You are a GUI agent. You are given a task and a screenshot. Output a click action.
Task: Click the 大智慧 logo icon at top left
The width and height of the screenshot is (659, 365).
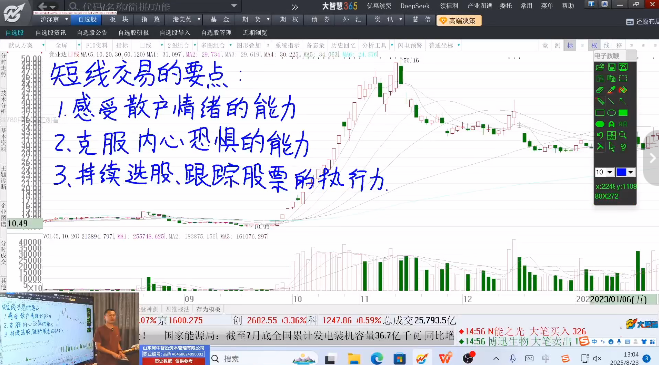click(14, 13)
